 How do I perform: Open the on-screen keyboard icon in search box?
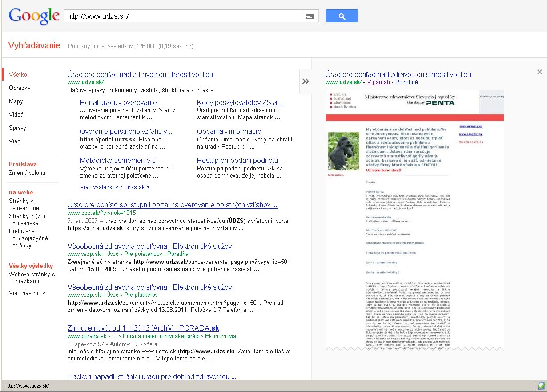click(x=310, y=16)
